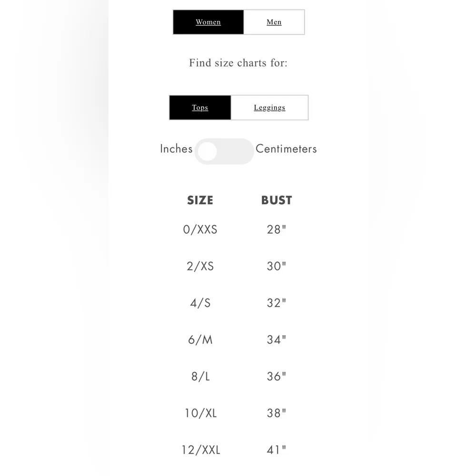Select the 6/M size entry
476x476 pixels.
click(200, 340)
